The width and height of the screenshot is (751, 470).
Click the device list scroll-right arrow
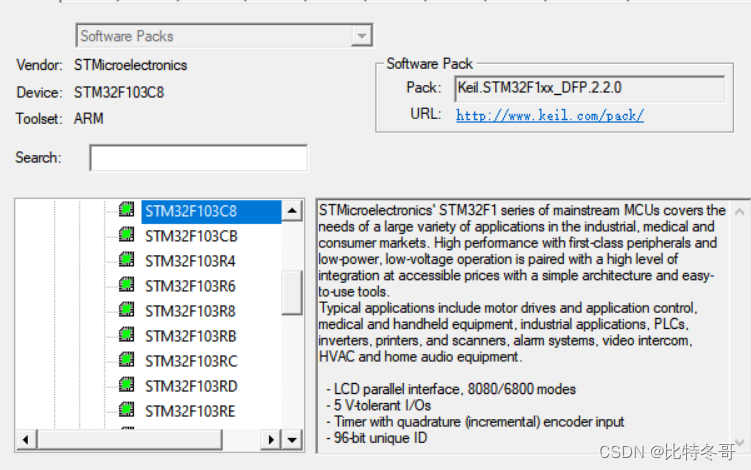click(x=271, y=439)
